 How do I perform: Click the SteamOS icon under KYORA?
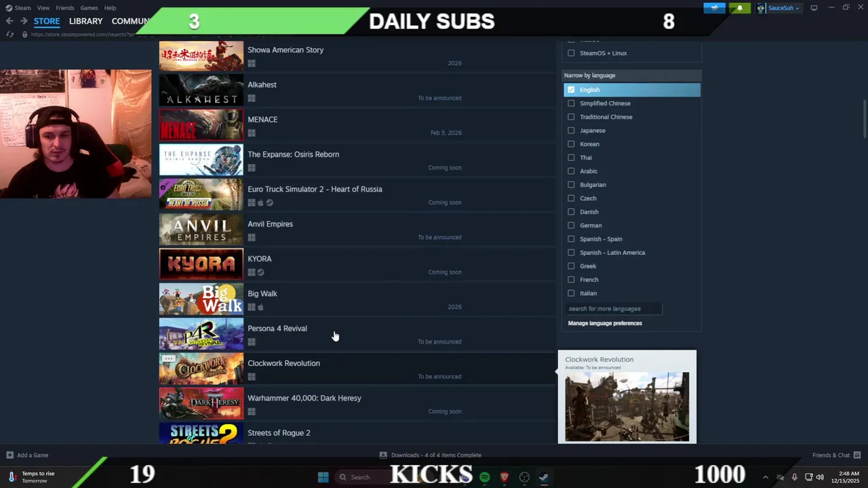coord(260,272)
